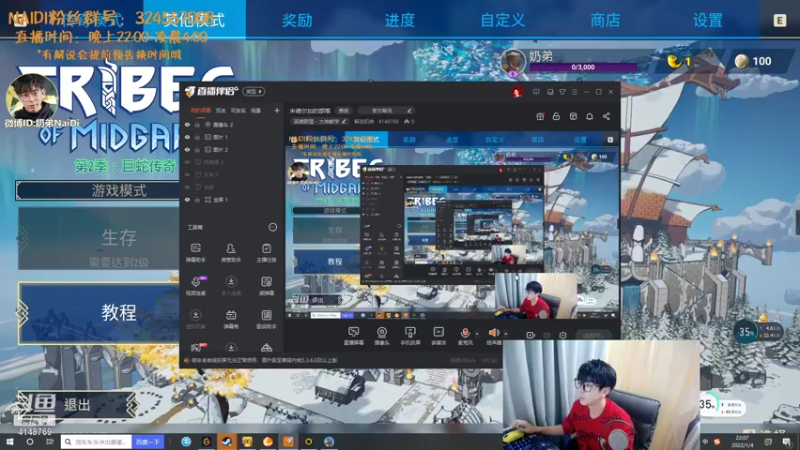
Task: Open streaming settings hexagon icon
Action: [563, 335]
